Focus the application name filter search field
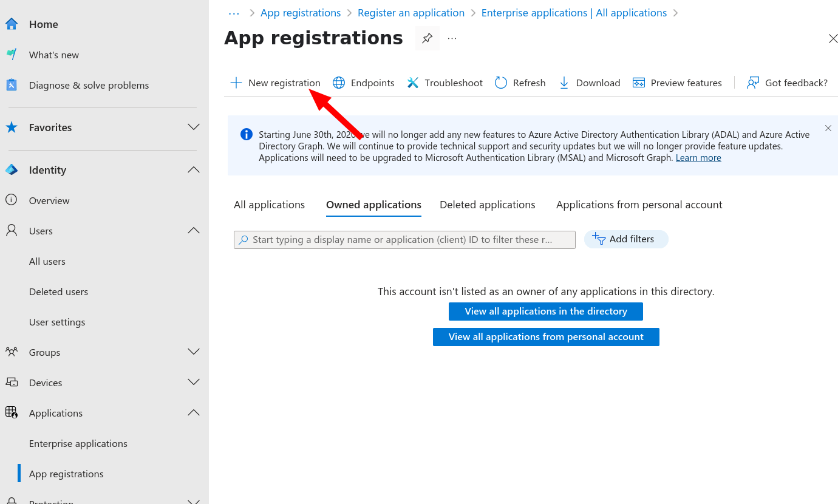 pyautogui.click(x=404, y=240)
